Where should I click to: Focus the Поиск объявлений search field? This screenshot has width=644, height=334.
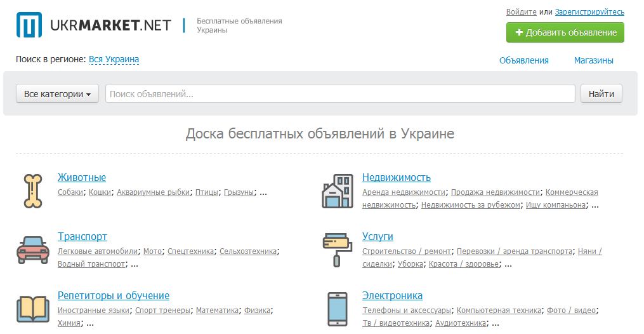[339, 94]
